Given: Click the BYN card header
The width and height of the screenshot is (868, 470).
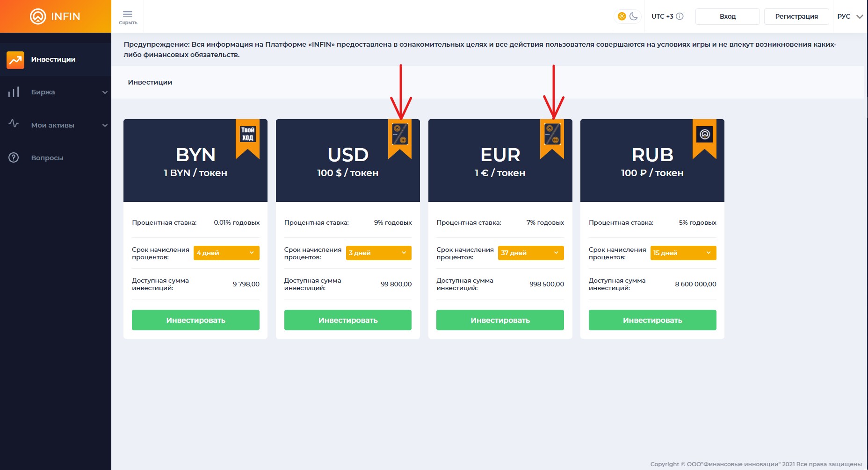Looking at the screenshot, I should 195,161.
